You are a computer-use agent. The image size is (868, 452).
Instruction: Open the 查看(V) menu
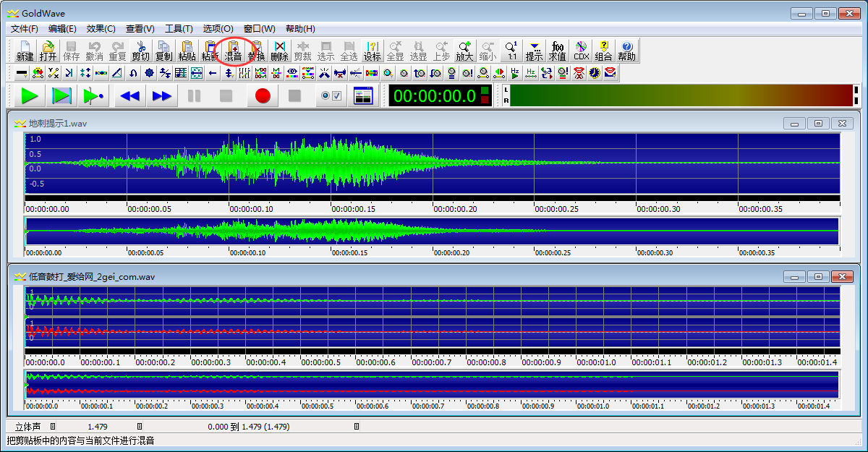click(140, 29)
